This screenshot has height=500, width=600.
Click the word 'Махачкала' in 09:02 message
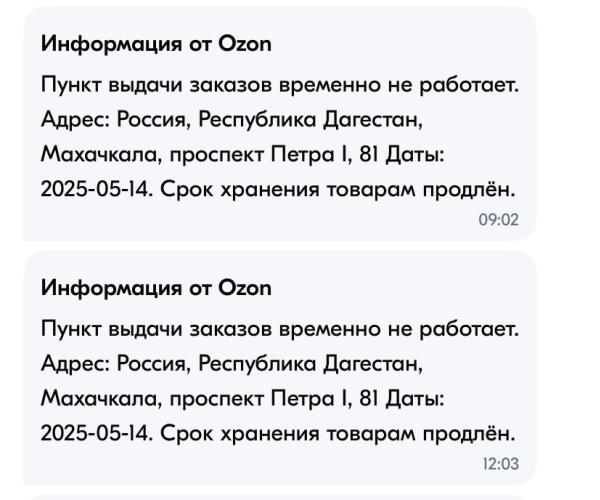101,155
